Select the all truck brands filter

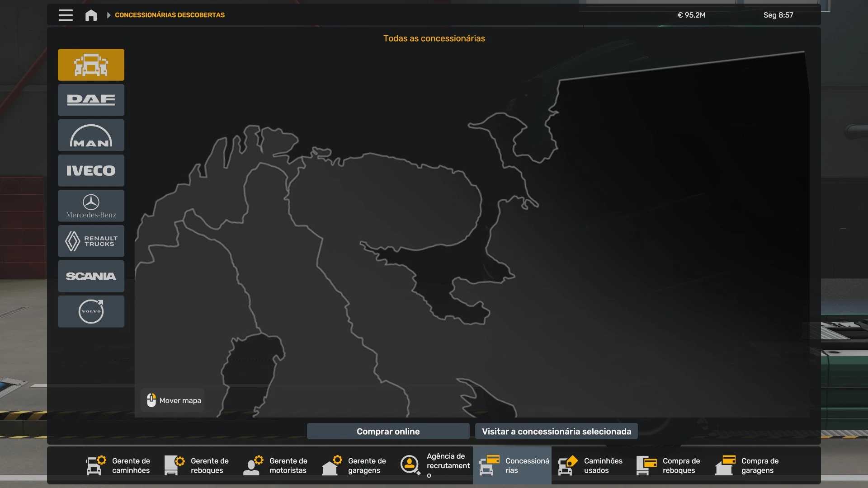91,65
